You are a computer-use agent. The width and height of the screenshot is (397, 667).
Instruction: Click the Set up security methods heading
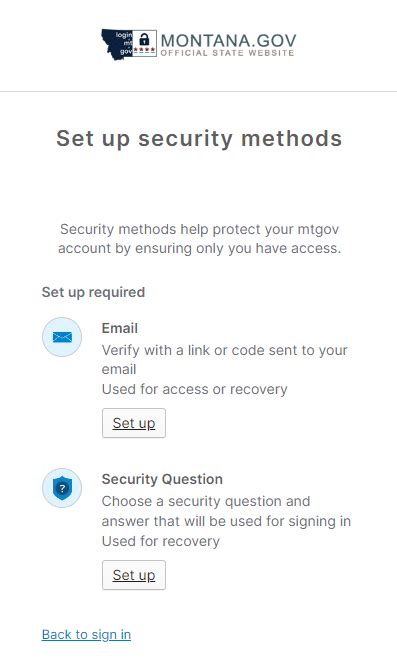[199, 139]
